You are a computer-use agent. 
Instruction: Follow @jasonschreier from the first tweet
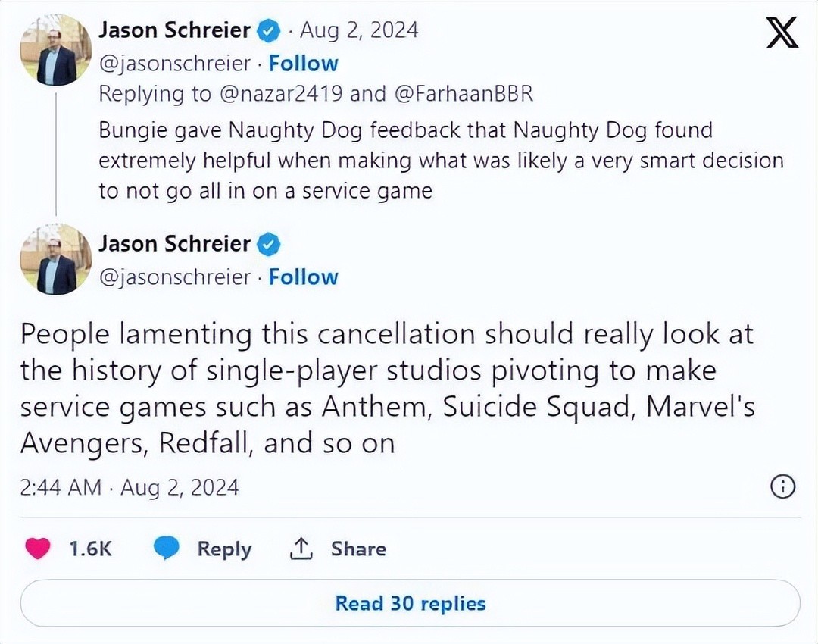[303, 64]
